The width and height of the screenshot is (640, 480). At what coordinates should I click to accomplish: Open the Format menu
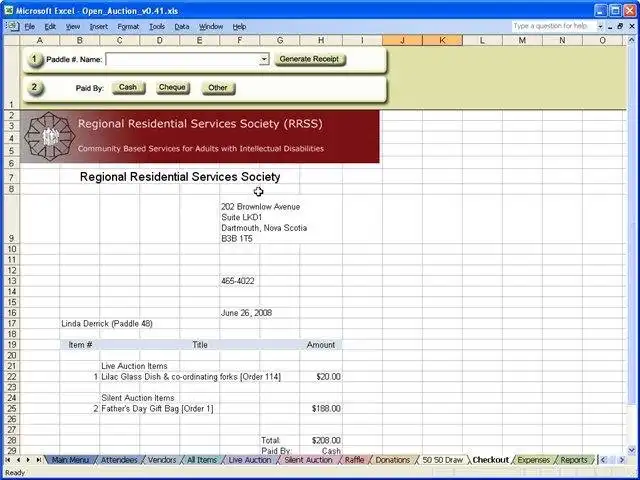(128, 27)
